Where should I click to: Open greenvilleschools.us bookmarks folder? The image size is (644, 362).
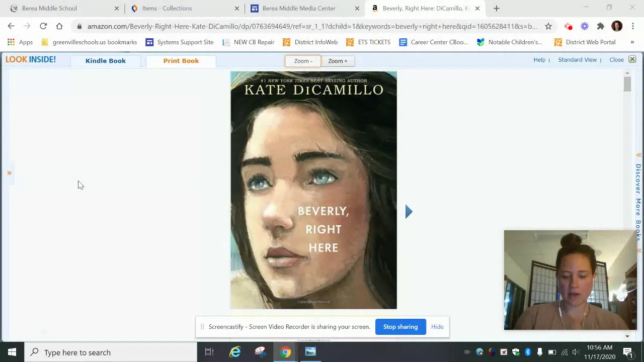[89, 42]
